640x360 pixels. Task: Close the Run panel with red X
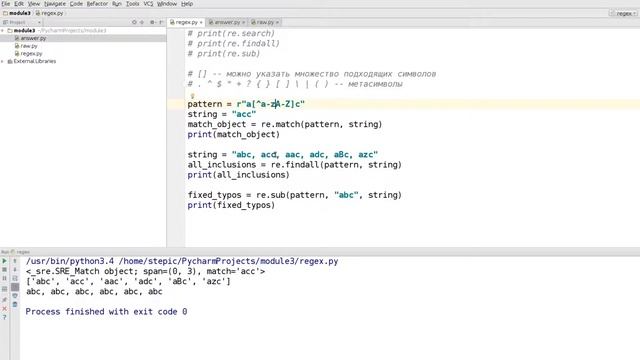(4, 309)
